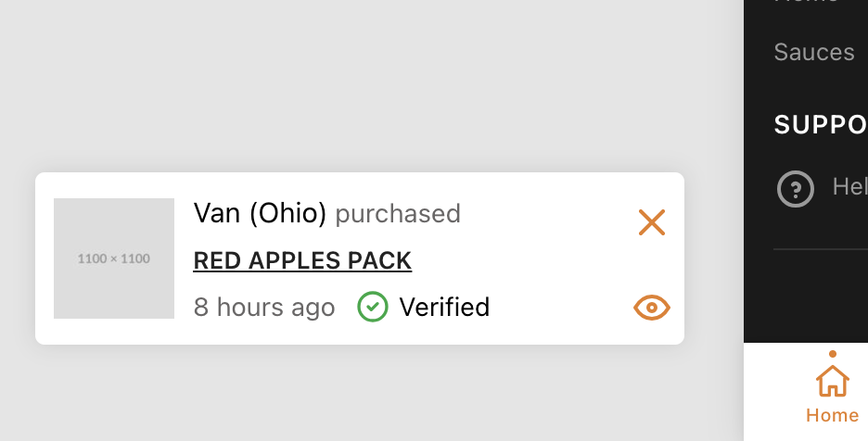
Task: Click the green verified checkmark icon
Action: coord(372,307)
